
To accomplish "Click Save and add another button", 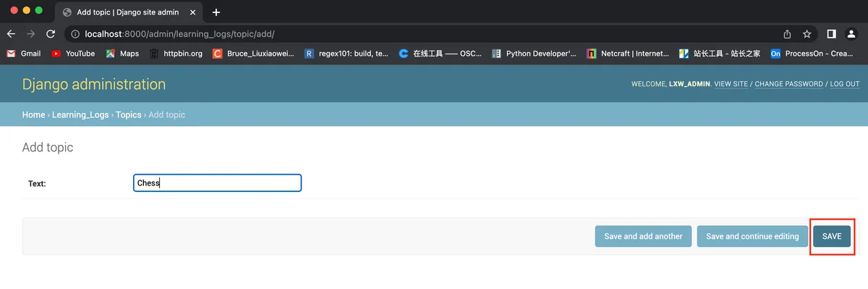I will coord(643,236).
